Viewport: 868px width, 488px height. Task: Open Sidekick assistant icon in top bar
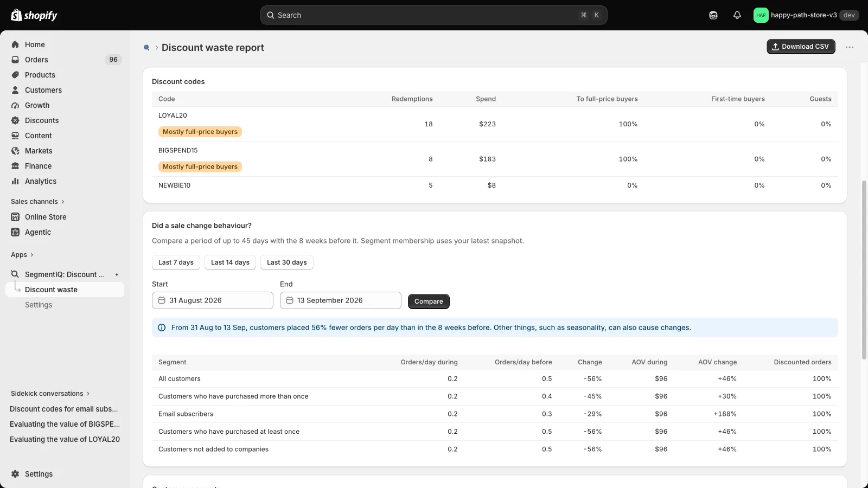(x=713, y=15)
